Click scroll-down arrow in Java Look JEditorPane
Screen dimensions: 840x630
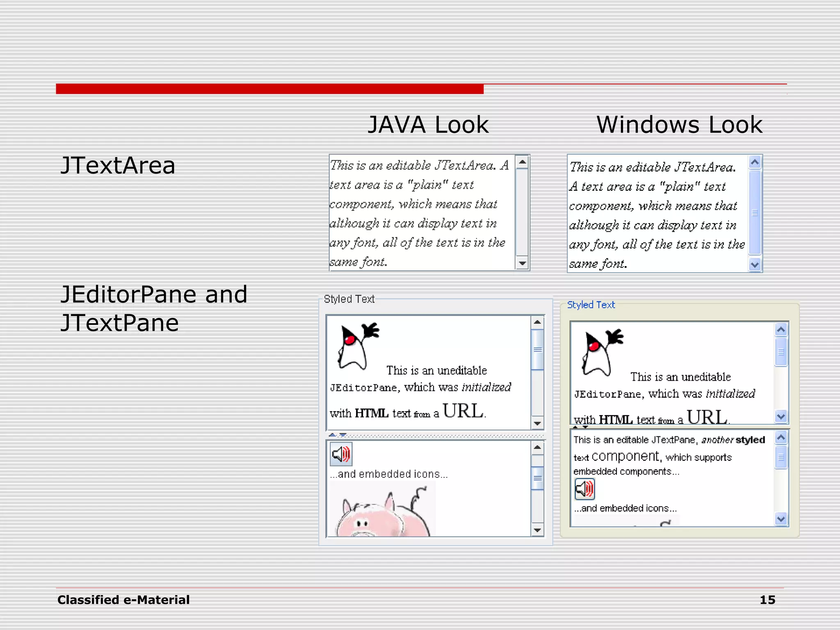pos(537,423)
